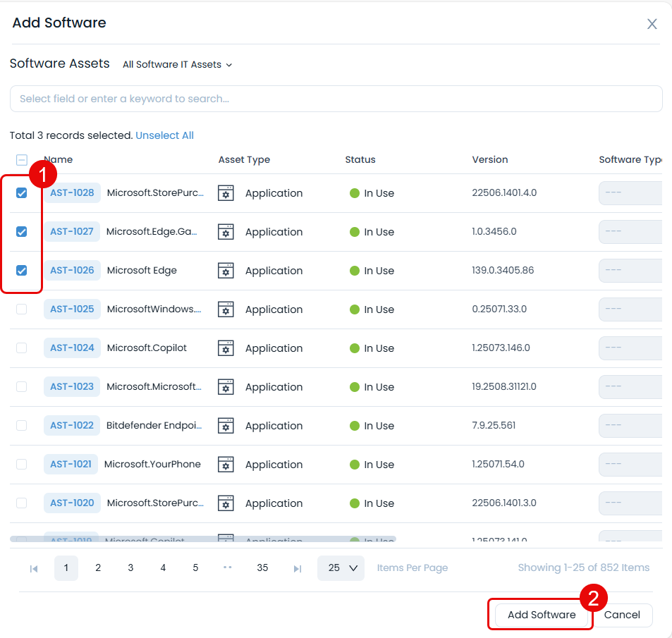Check the AST-1025 row checkbox
Screen dimensions: 672x638
tap(22, 309)
